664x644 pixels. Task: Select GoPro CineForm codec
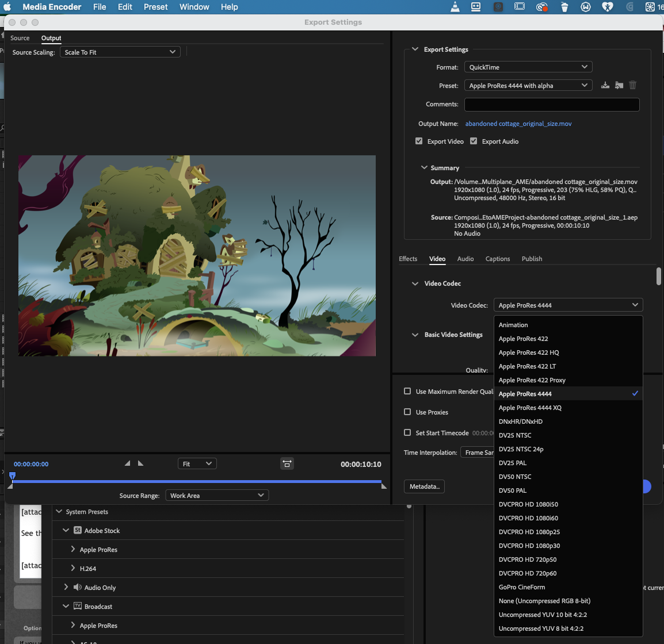pos(568,587)
